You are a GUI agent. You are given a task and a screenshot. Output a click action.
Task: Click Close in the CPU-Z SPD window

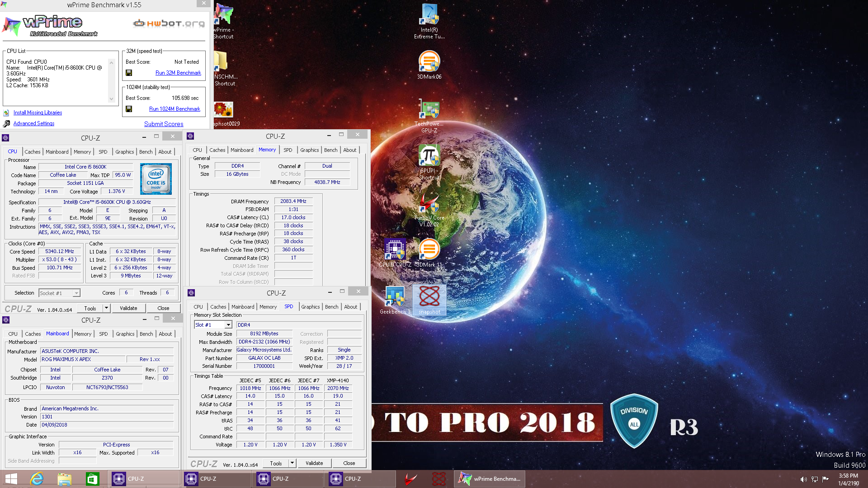pyautogui.click(x=349, y=463)
